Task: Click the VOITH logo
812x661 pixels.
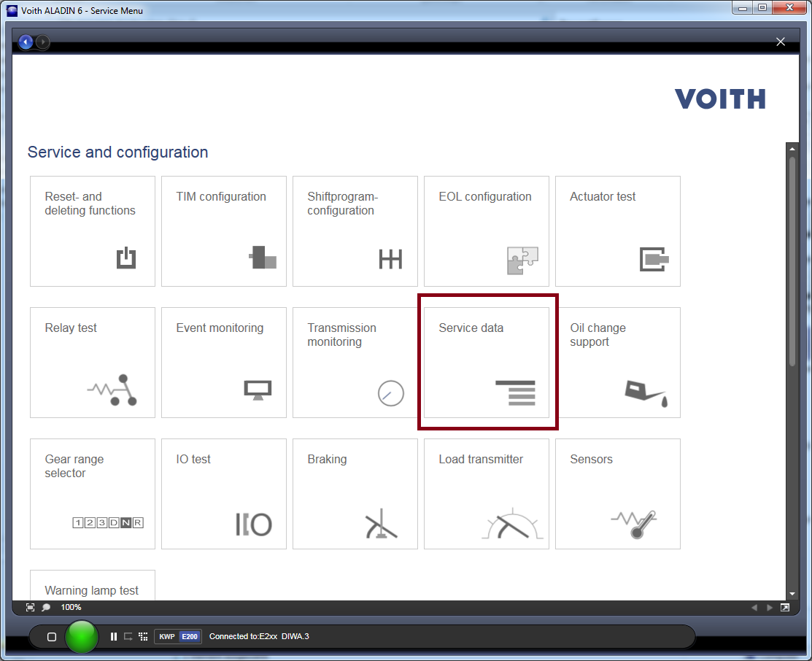Action: click(720, 98)
